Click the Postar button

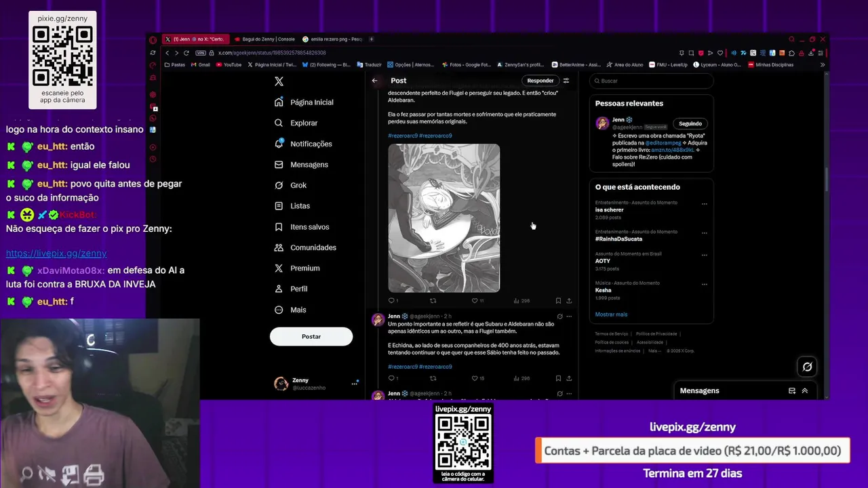coord(311,336)
